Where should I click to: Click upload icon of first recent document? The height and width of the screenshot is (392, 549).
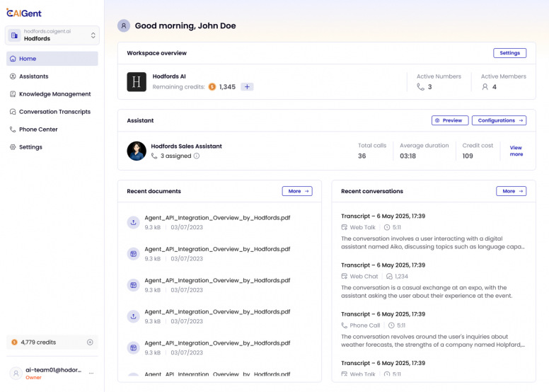[133, 222]
